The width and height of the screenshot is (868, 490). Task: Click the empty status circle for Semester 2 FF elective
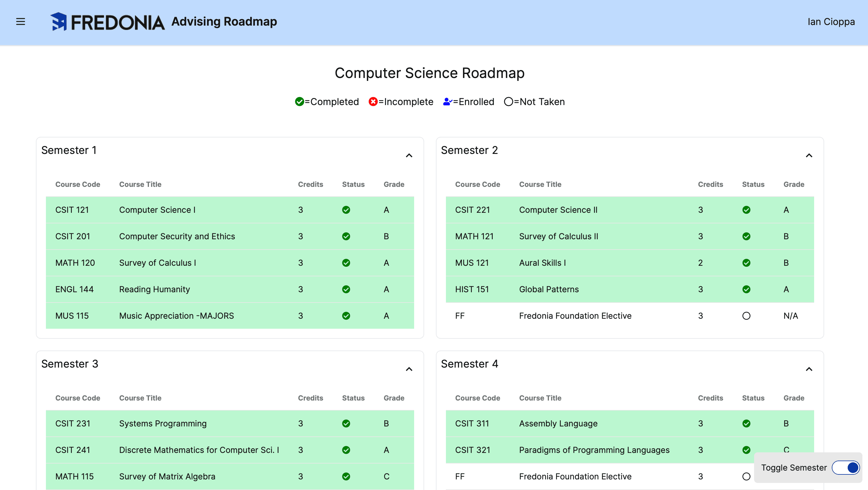coord(746,315)
